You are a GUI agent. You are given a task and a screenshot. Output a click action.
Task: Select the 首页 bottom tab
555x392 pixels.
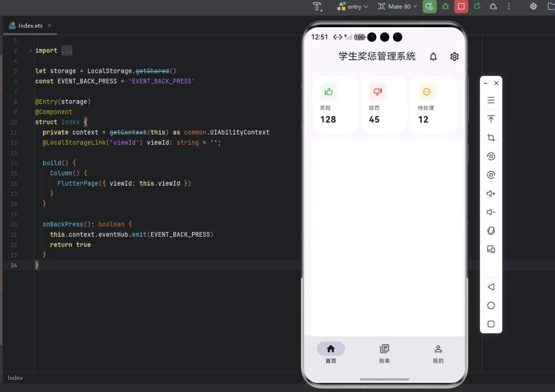pos(331,353)
